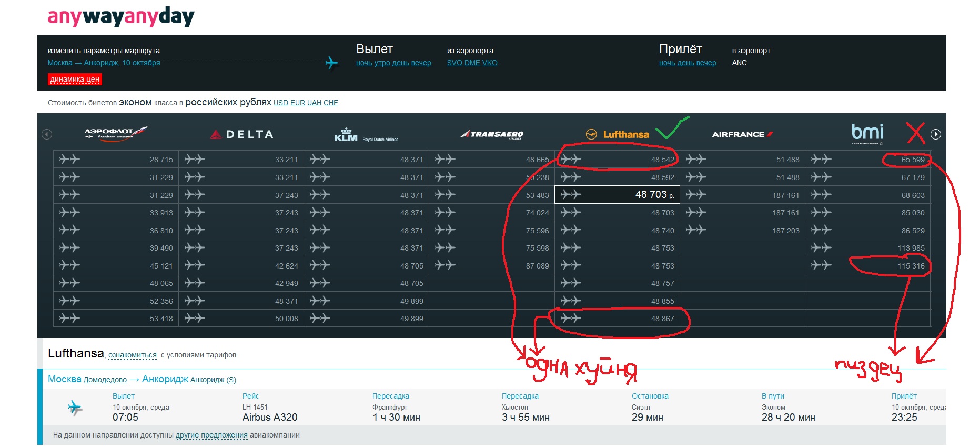Click the planes icon beside price 87 089
Image resolution: width=980 pixels, height=447 pixels.
click(445, 265)
